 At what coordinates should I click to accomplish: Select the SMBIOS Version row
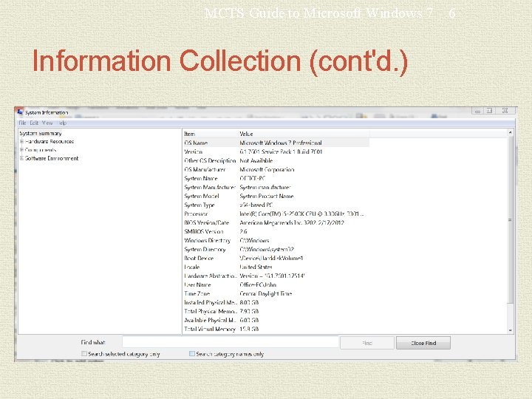tap(276, 231)
